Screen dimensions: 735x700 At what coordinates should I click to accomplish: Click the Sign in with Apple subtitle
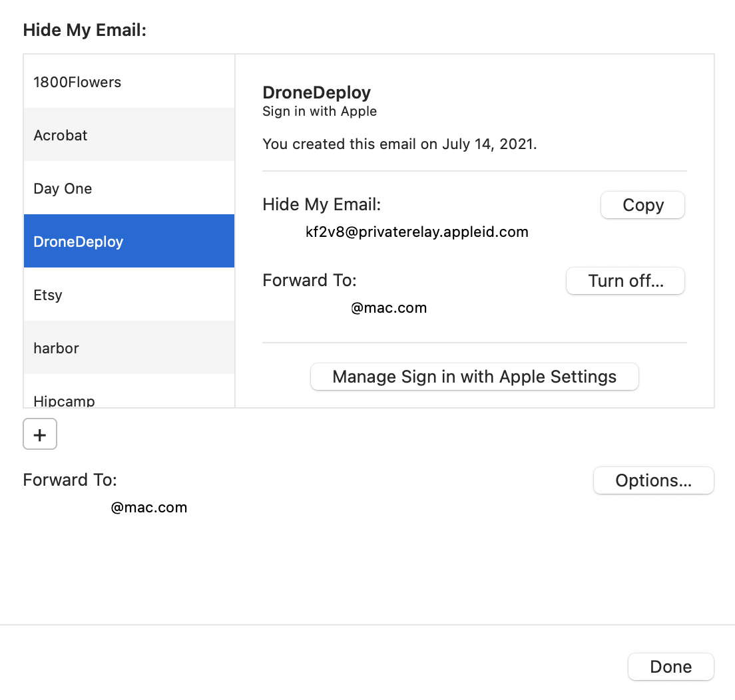pos(320,111)
